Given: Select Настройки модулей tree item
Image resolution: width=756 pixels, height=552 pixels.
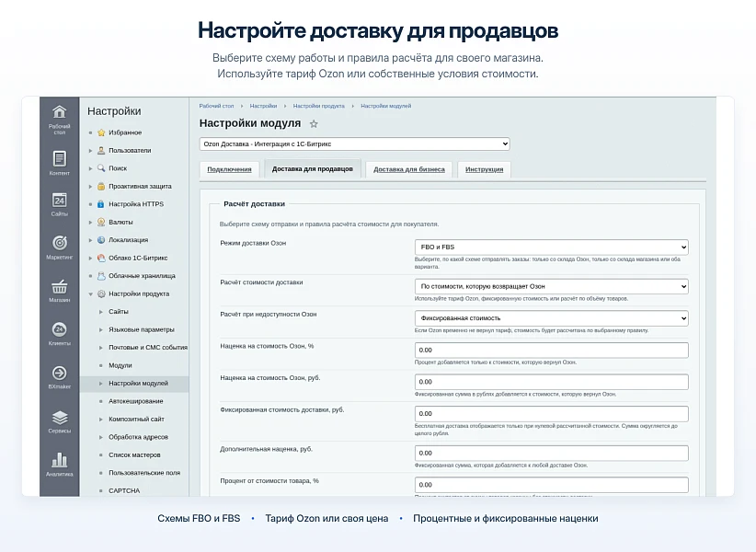Looking at the screenshot, I should tap(138, 384).
